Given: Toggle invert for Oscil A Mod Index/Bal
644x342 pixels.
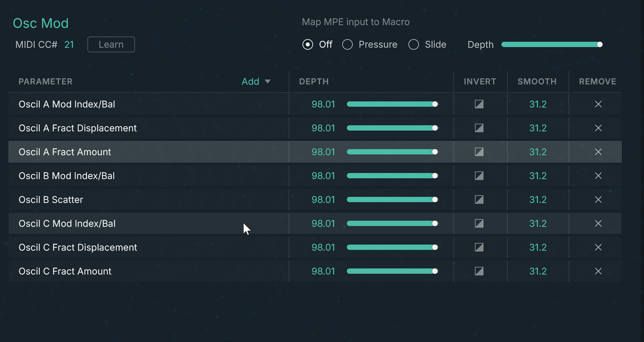Looking at the screenshot, I should coord(479,104).
